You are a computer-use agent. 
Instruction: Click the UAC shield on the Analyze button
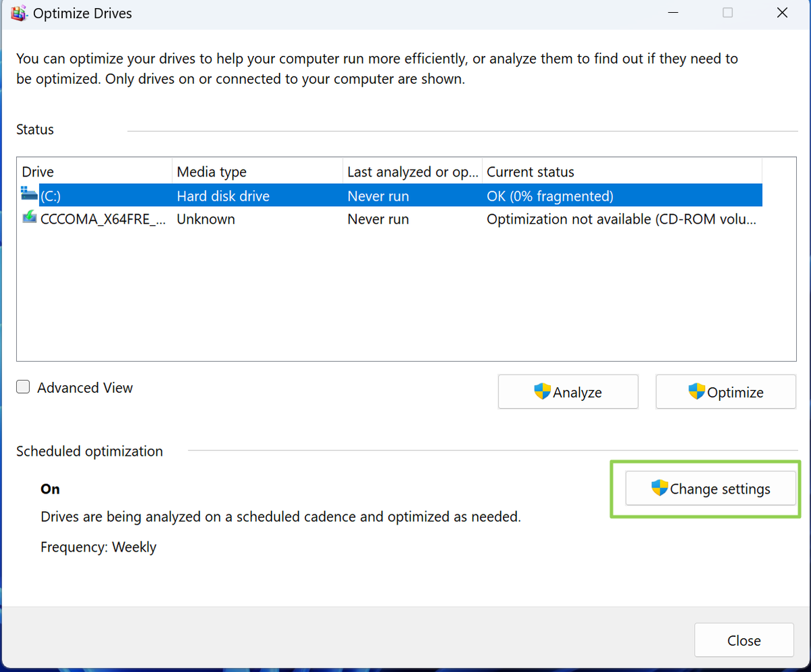(x=542, y=391)
